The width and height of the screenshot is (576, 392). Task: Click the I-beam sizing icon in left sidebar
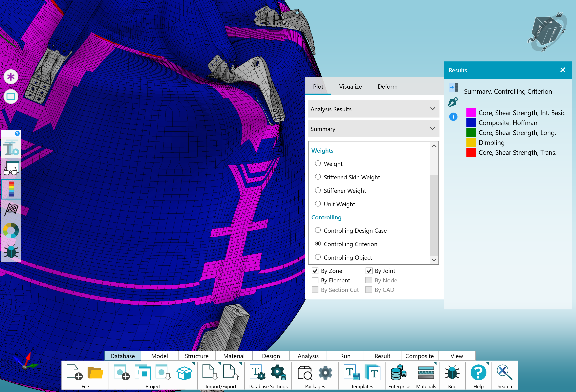pyautogui.click(x=11, y=147)
